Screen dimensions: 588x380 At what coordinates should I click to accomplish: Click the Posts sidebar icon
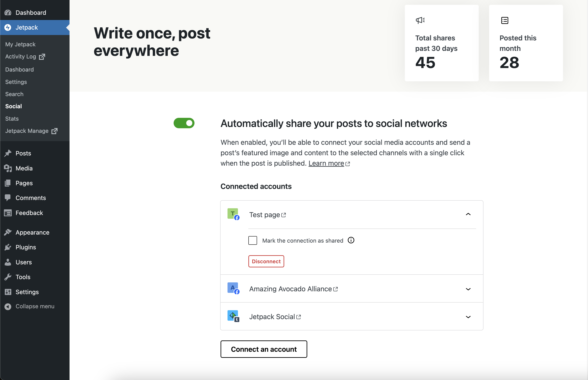(x=8, y=153)
